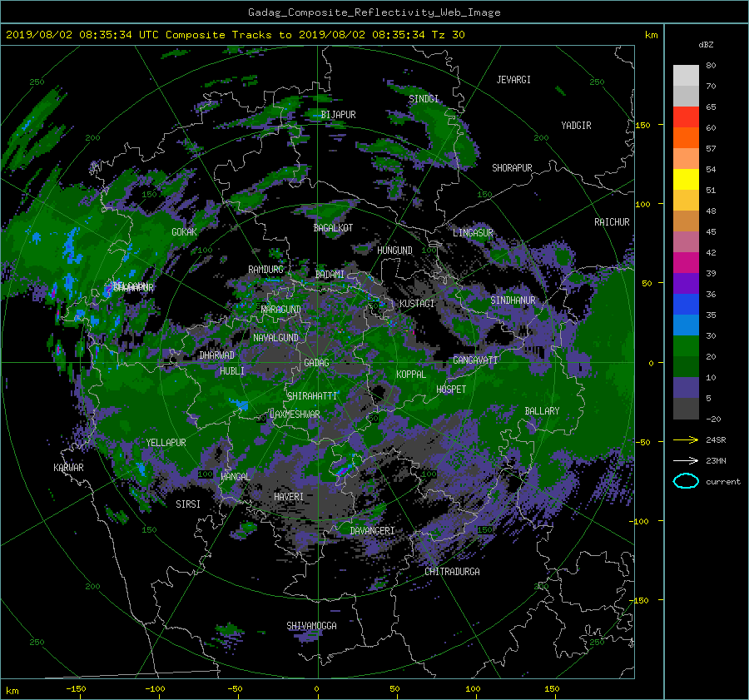Select the RAICHUR label
749x700 pixels.
pyautogui.click(x=612, y=222)
